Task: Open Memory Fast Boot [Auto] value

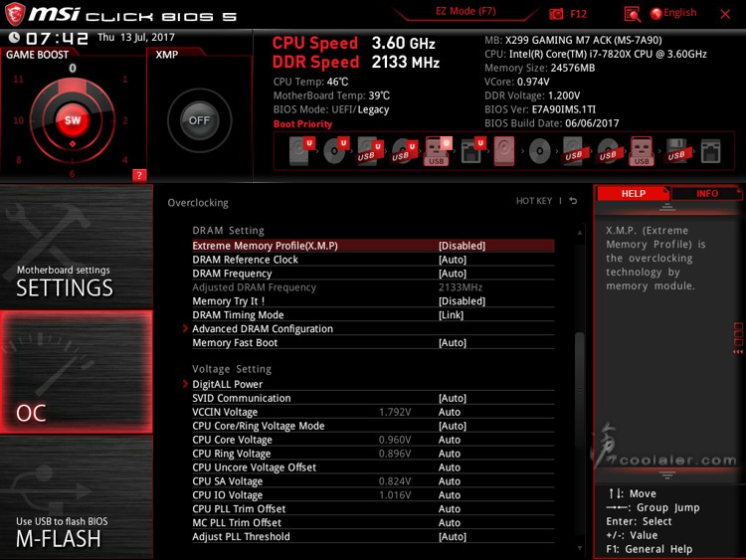Action: click(x=453, y=342)
